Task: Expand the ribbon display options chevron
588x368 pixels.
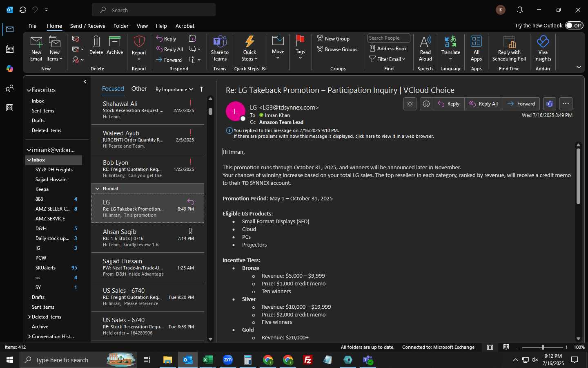Action: coord(579,67)
